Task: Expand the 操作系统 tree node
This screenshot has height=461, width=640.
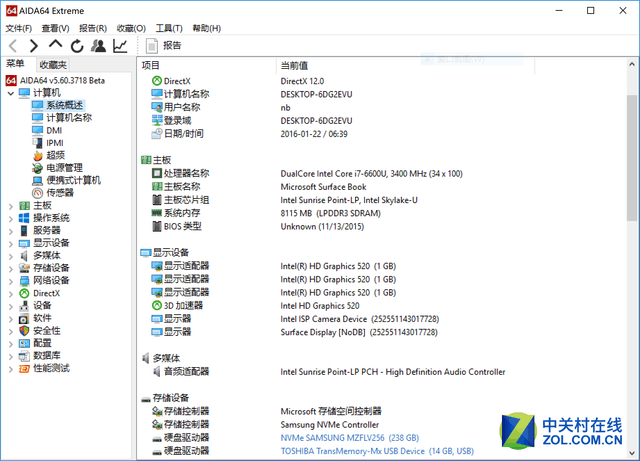Action: pyautogui.click(x=11, y=219)
